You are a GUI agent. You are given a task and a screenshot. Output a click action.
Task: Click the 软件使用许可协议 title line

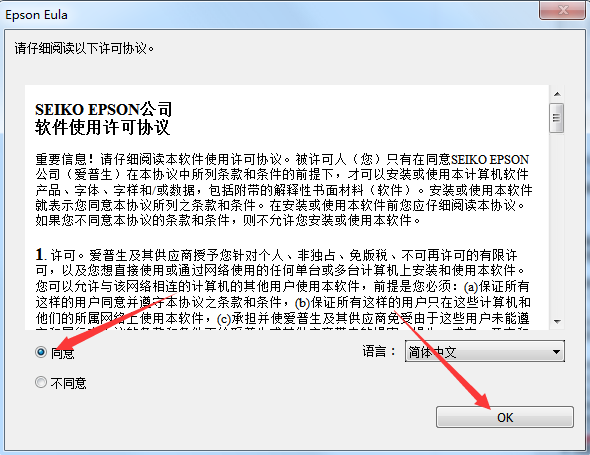(x=102, y=127)
